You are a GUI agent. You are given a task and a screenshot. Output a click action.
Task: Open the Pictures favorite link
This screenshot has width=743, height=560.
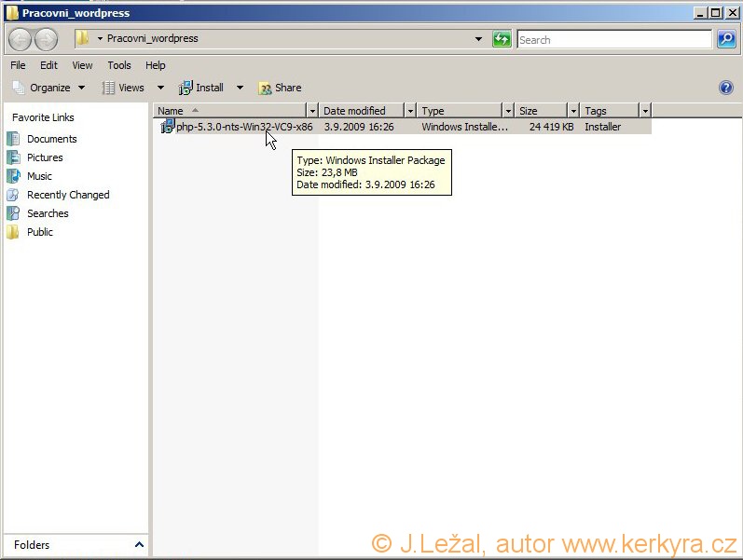45,157
